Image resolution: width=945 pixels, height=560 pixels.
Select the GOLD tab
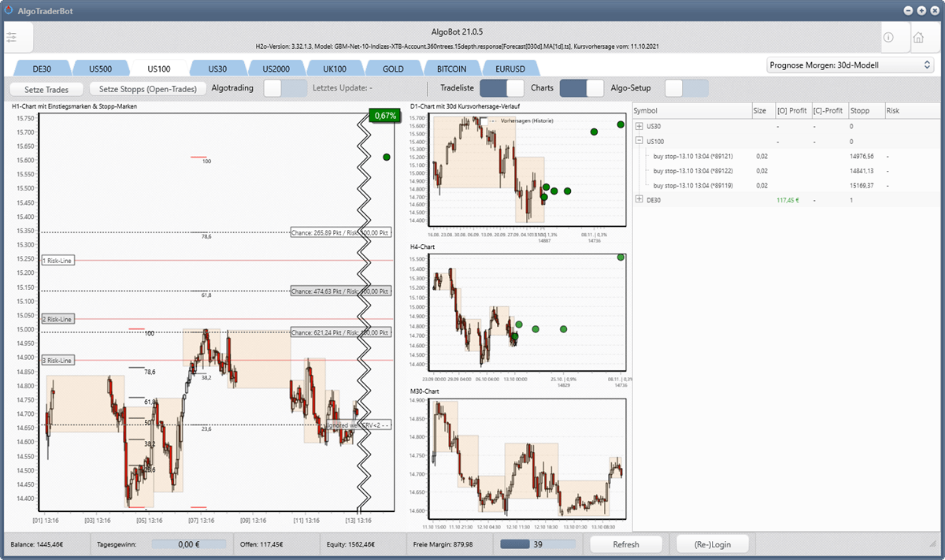(x=392, y=69)
